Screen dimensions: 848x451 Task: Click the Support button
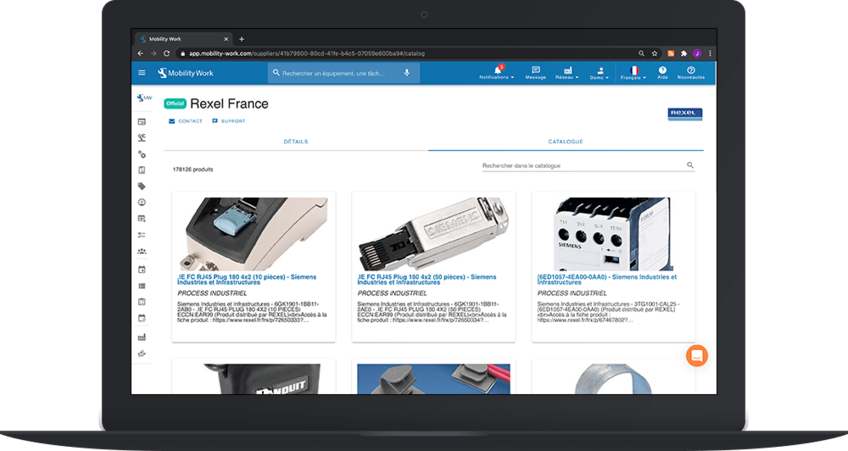pos(229,121)
